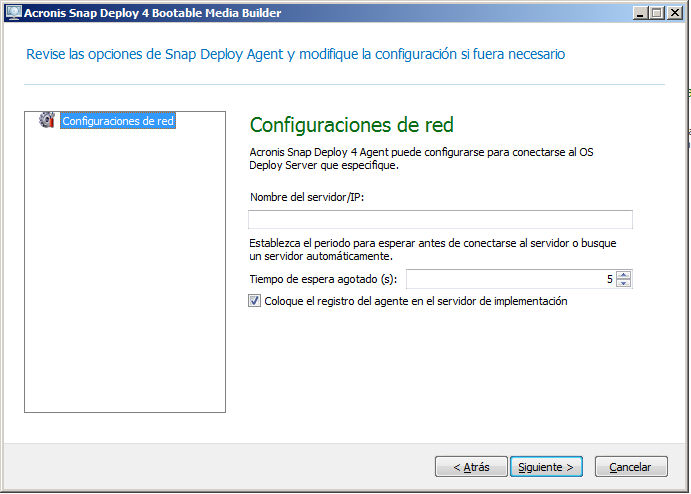Maximize the Bootable Media Builder window
The image size is (691, 494).
point(657,13)
